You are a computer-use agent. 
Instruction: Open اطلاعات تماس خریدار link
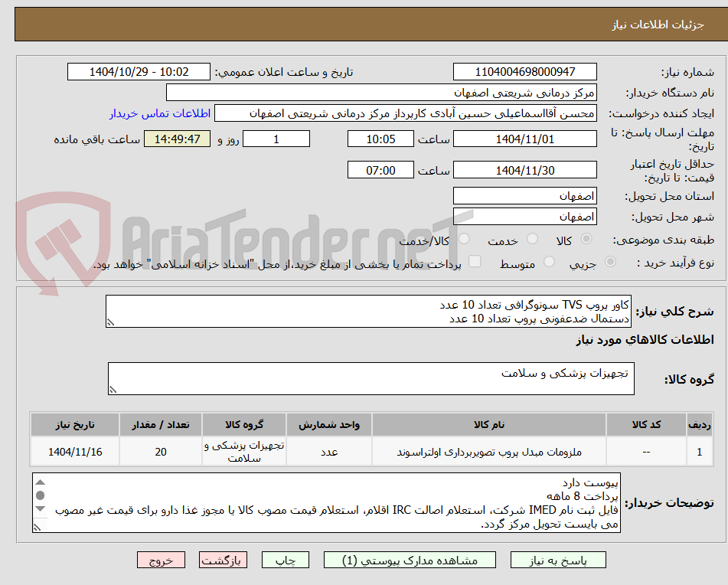point(160,113)
